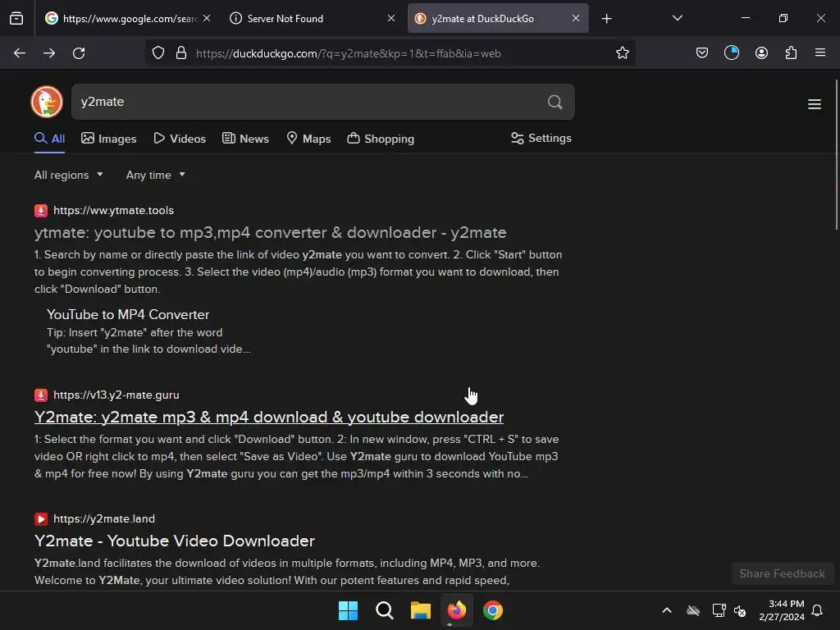Open Y2mate mp3 & mp4 download result

coord(269,418)
